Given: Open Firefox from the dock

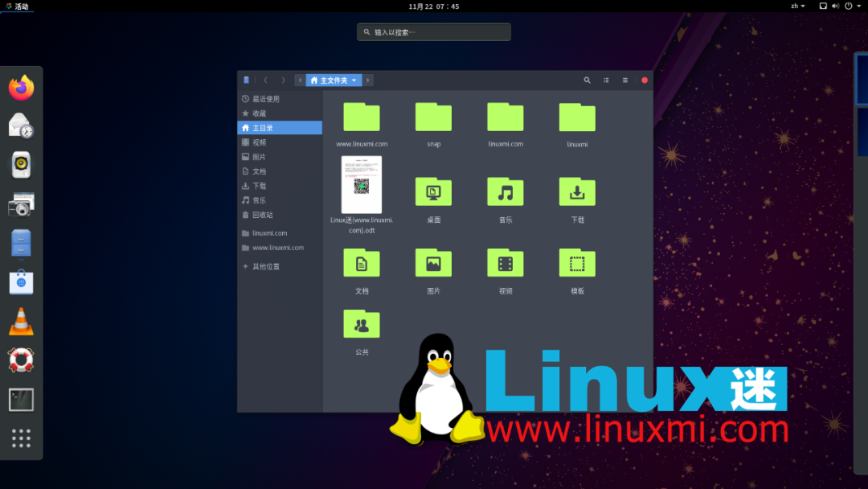Looking at the screenshot, I should tap(21, 88).
